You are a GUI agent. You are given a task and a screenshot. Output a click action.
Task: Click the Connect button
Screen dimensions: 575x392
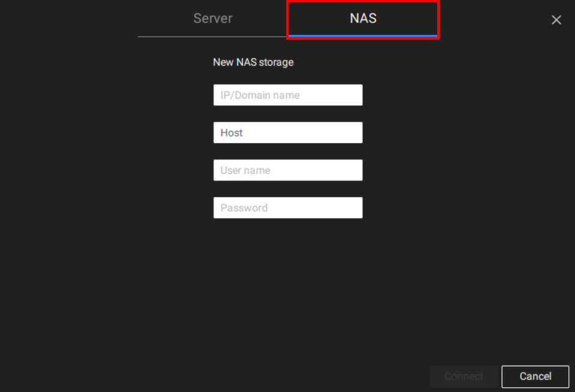[464, 376]
